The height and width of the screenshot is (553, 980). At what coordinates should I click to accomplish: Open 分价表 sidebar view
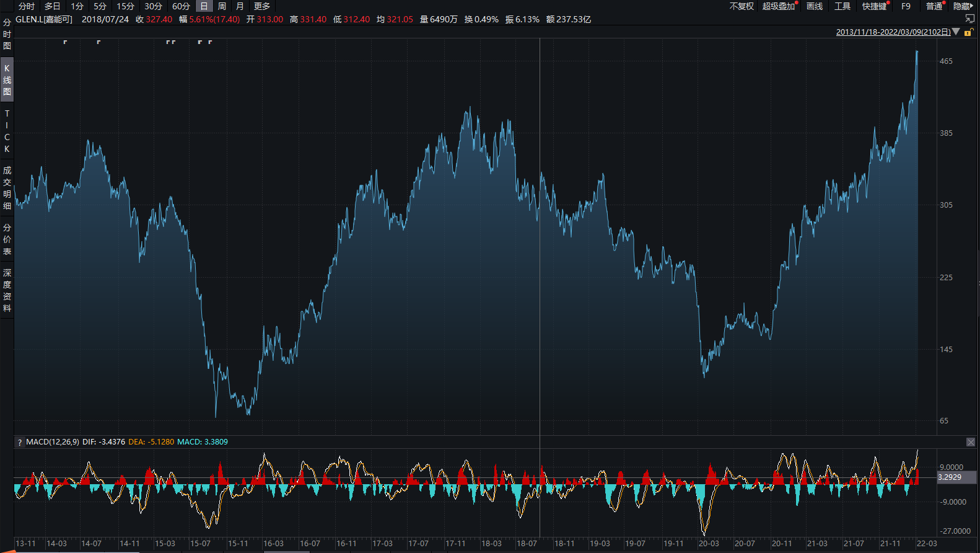7,239
